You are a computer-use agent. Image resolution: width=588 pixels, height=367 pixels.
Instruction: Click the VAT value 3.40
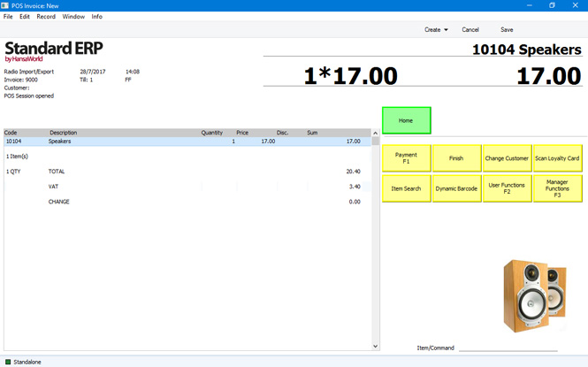click(x=355, y=187)
